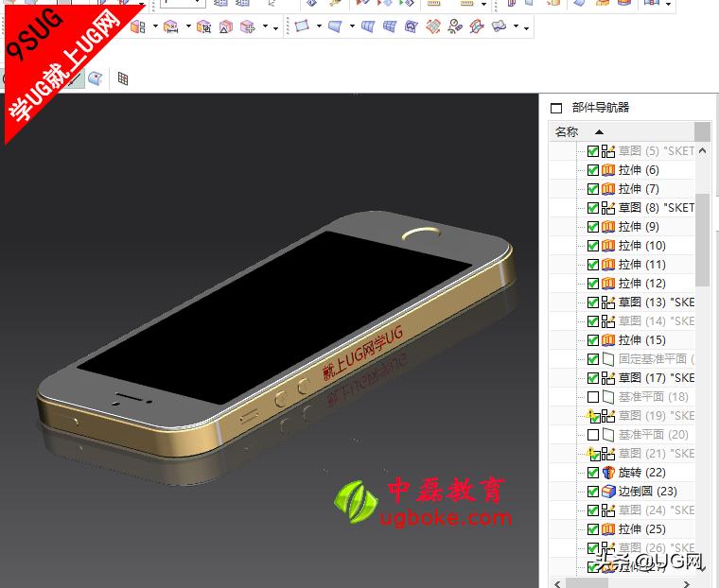Open dropdown beside the wavy sheet icon
The image size is (719, 588).
(x=517, y=26)
